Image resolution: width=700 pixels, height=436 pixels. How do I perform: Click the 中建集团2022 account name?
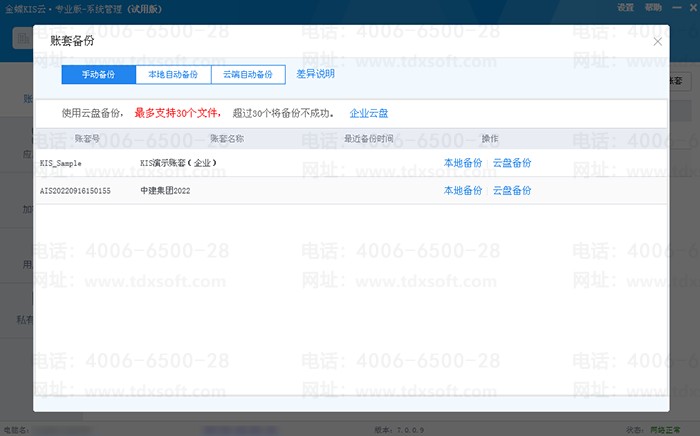click(165, 190)
